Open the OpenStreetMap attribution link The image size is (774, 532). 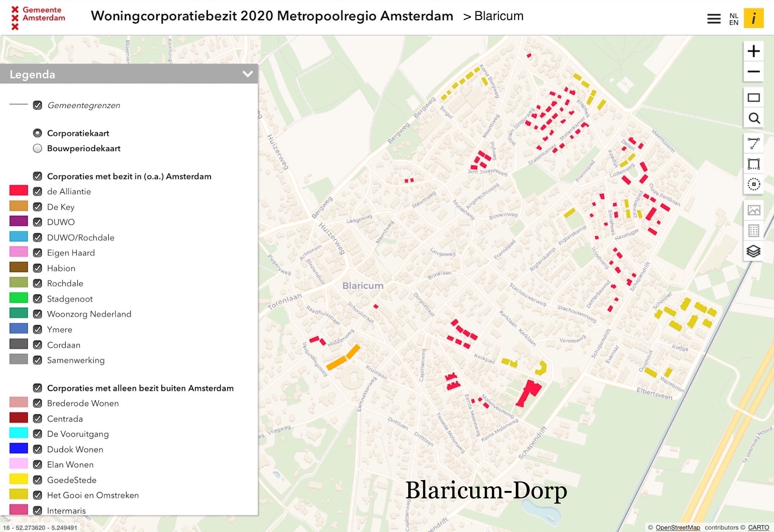coord(677,527)
